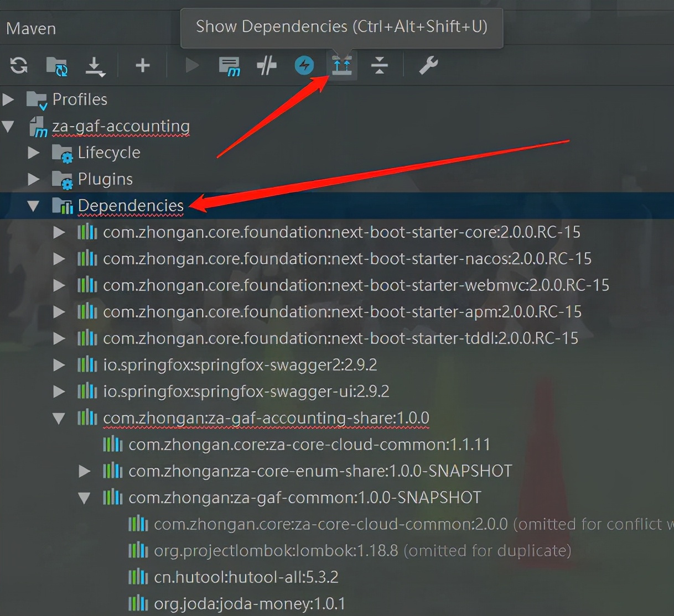This screenshot has width=674, height=616.
Task: Expand the Lifecycle node
Action: point(33,153)
